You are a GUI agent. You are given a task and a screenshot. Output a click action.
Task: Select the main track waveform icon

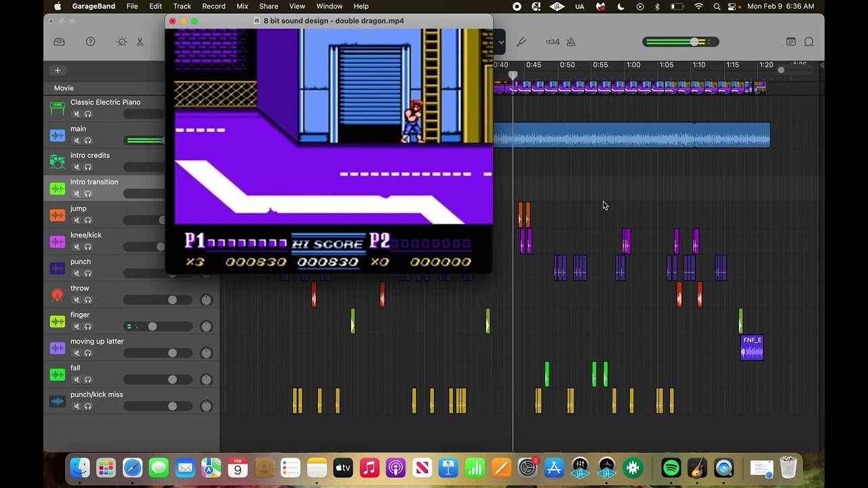click(x=58, y=135)
